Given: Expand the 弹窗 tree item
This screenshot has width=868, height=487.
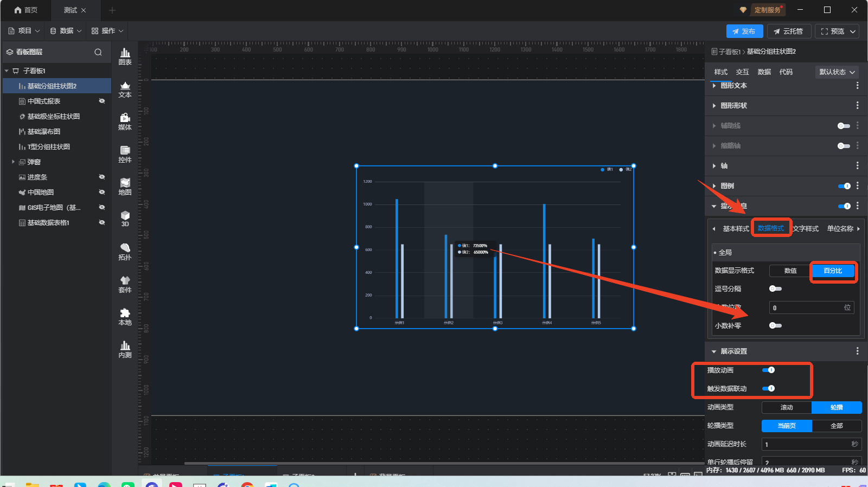Looking at the screenshot, I should 13,162.
